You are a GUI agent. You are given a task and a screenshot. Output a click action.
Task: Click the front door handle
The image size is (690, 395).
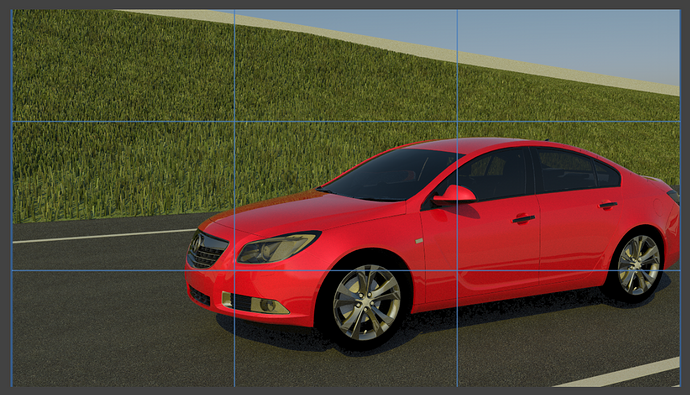point(523,219)
